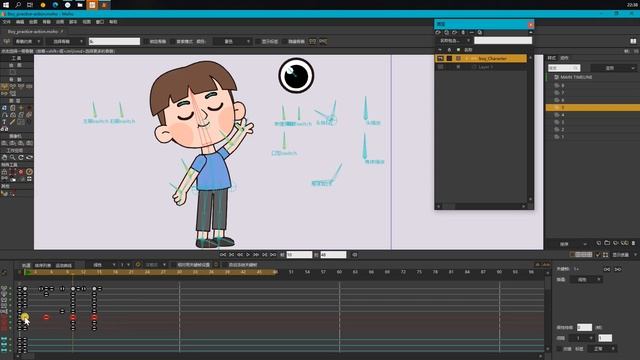Click the round icon right of end-frame field
The image size is (640, 360).
(x=355, y=255)
